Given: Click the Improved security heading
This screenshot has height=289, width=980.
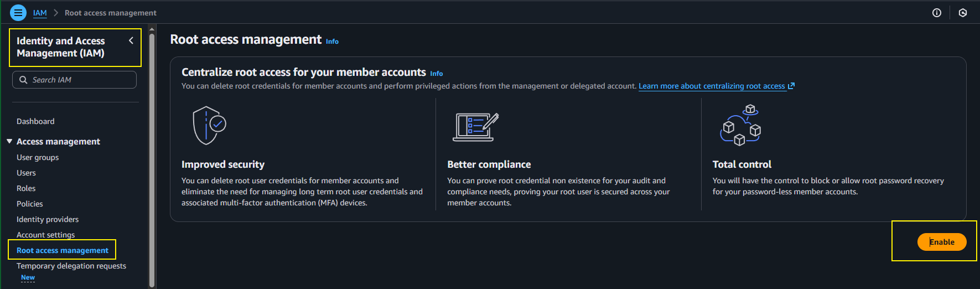Looking at the screenshot, I should coord(223,164).
